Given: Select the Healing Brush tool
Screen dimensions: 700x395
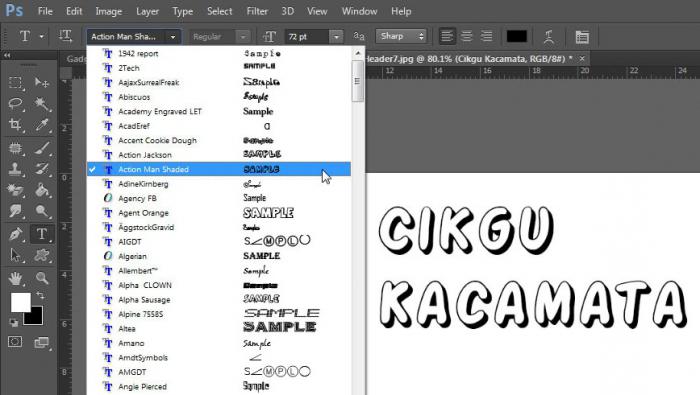Looking at the screenshot, I should pyautogui.click(x=15, y=148).
